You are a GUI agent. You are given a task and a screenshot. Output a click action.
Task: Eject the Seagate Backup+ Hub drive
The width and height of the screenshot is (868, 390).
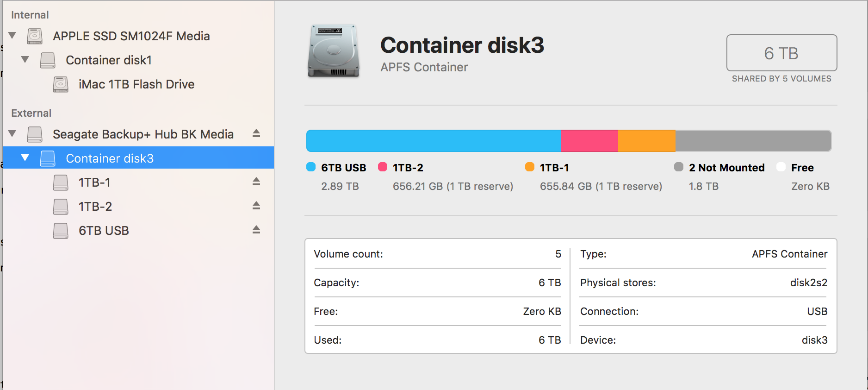click(256, 134)
